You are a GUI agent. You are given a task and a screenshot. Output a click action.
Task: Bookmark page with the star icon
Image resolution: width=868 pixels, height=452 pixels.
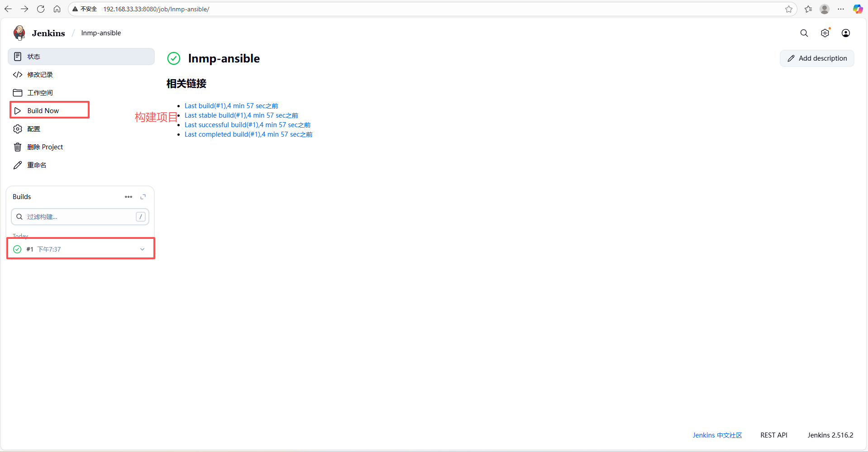(x=789, y=9)
